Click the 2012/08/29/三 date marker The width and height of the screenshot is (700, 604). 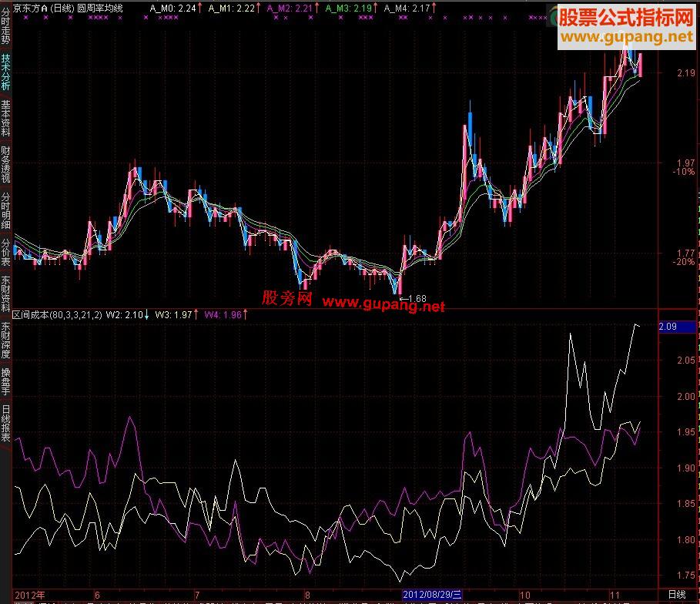(x=432, y=595)
